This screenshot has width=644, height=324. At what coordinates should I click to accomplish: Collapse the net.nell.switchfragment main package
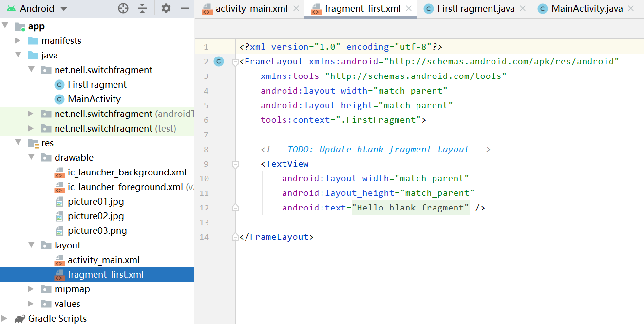31,70
